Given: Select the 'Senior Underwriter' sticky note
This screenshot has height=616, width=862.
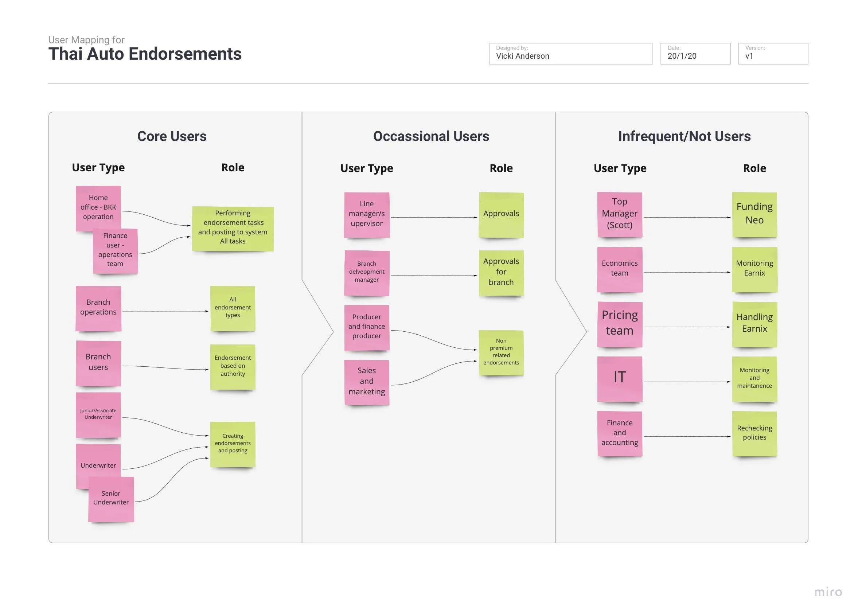Looking at the screenshot, I should 111,498.
